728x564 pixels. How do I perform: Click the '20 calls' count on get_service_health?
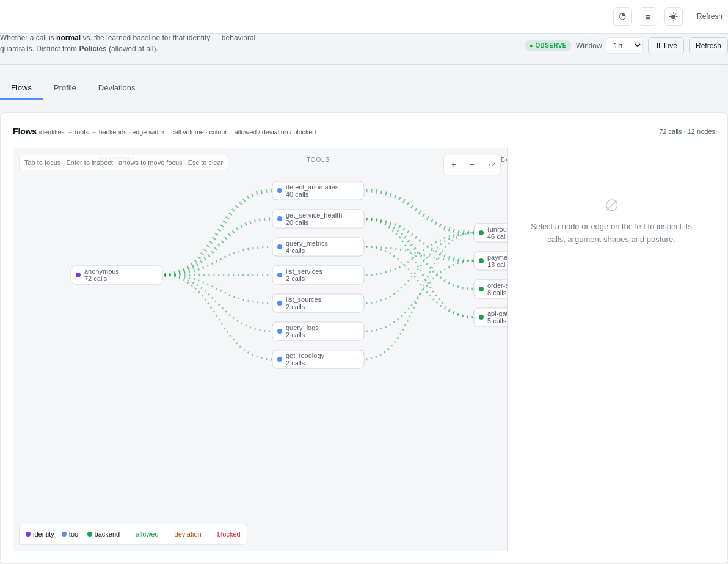pyautogui.click(x=297, y=222)
